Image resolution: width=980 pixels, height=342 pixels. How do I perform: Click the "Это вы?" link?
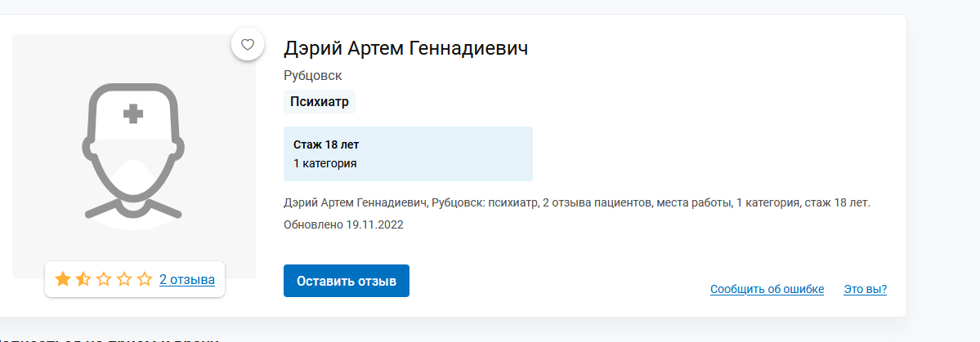(x=865, y=290)
